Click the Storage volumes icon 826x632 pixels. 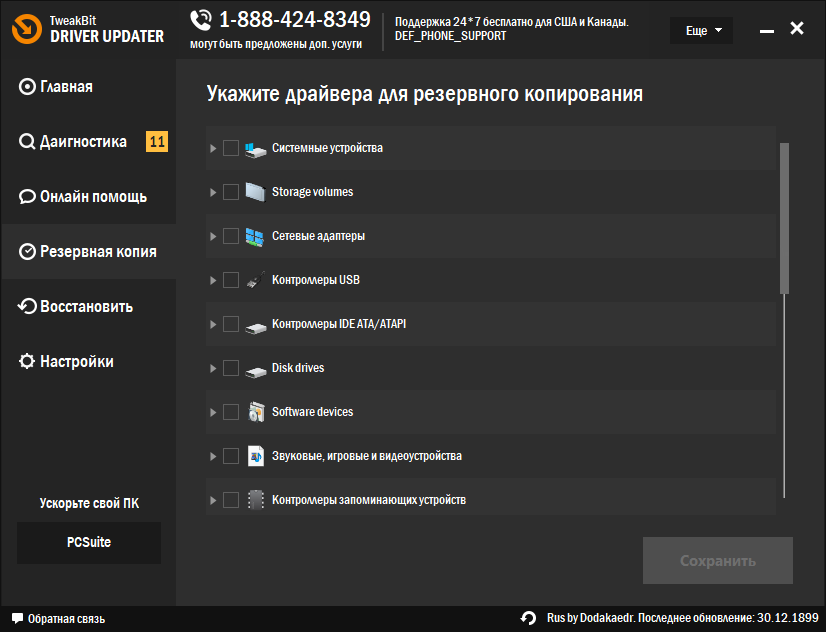(x=255, y=192)
